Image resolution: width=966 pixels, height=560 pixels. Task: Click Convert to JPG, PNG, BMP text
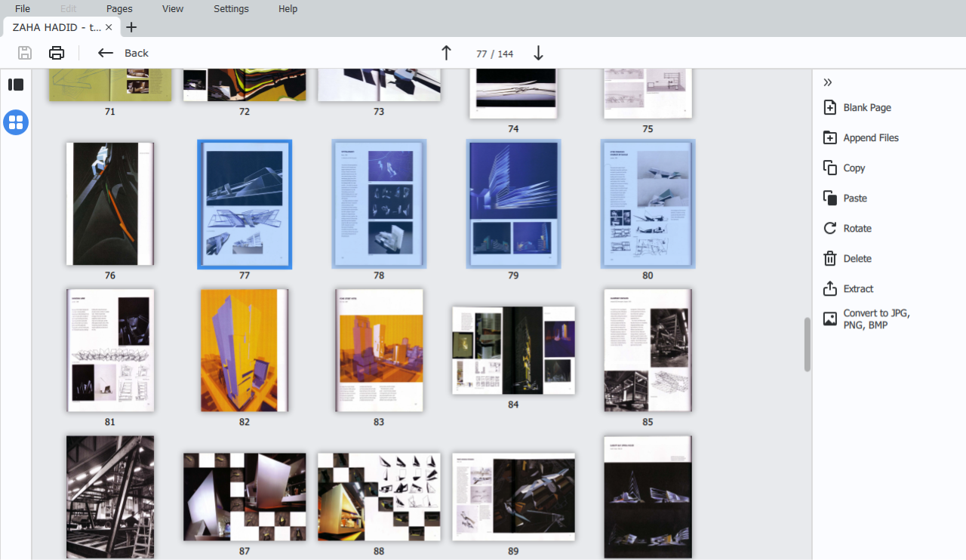click(x=877, y=318)
